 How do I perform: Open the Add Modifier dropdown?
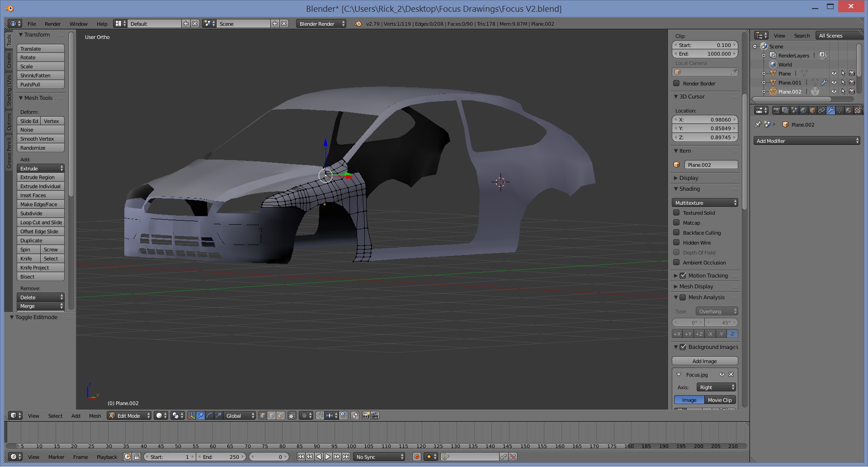pos(807,141)
